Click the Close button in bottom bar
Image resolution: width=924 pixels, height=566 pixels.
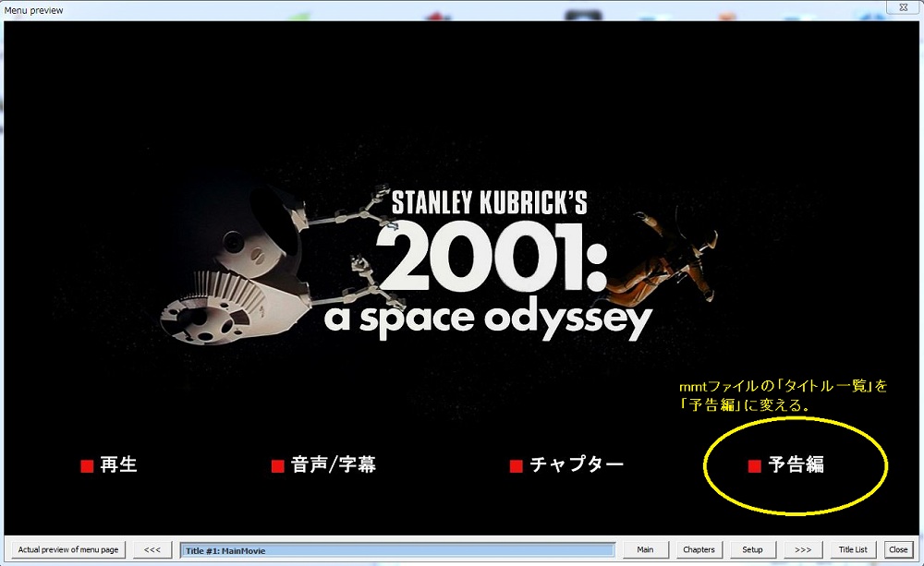pos(899,549)
